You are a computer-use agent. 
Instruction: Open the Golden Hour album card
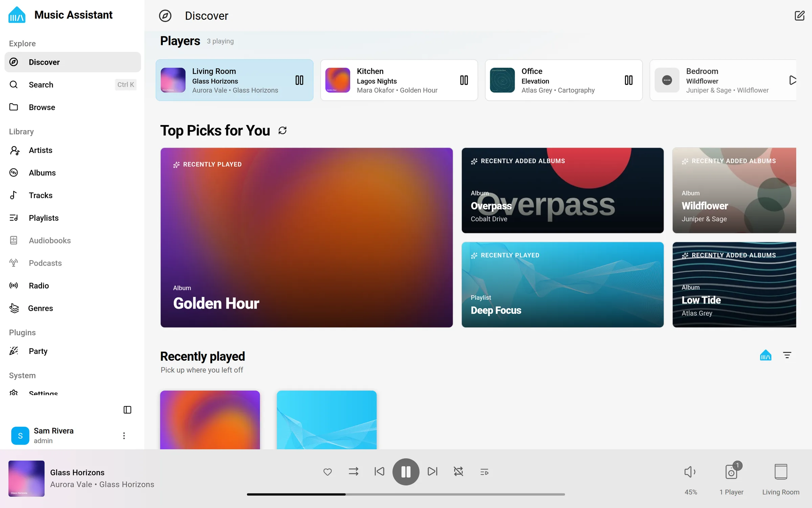coord(307,237)
